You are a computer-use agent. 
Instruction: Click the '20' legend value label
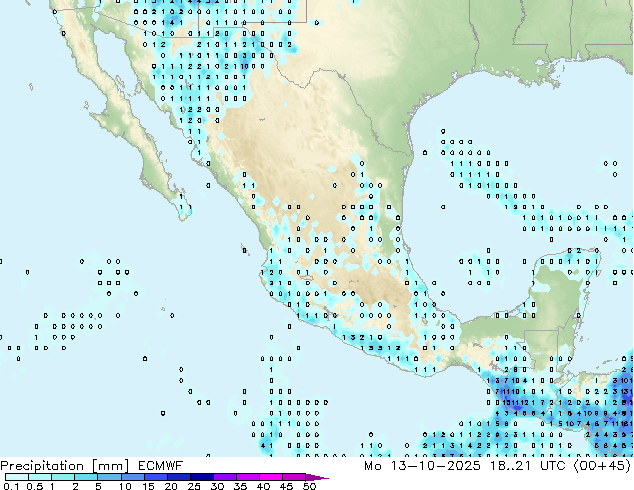(x=171, y=486)
